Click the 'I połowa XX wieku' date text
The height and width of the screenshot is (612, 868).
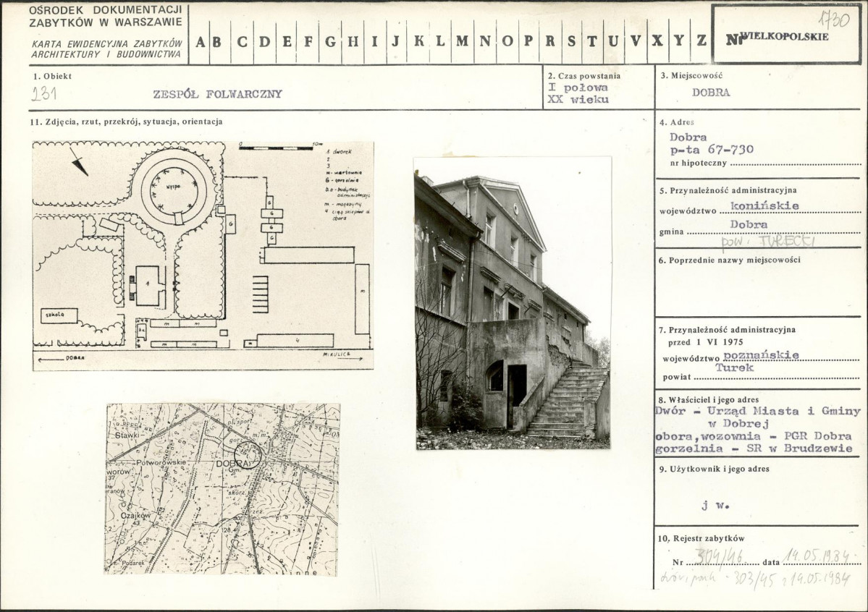[578, 93]
